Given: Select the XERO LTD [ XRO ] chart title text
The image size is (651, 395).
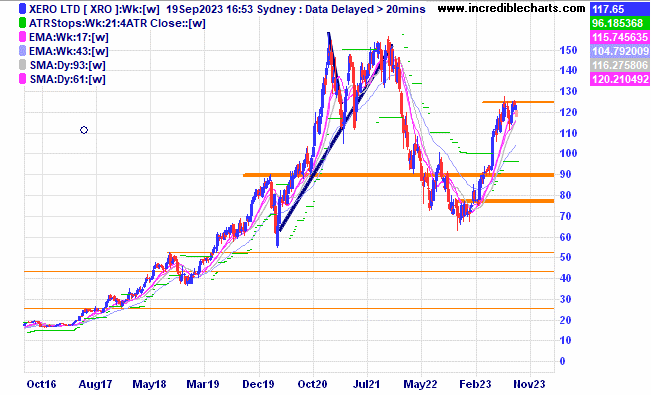Looking at the screenshot, I should coord(74,9).
